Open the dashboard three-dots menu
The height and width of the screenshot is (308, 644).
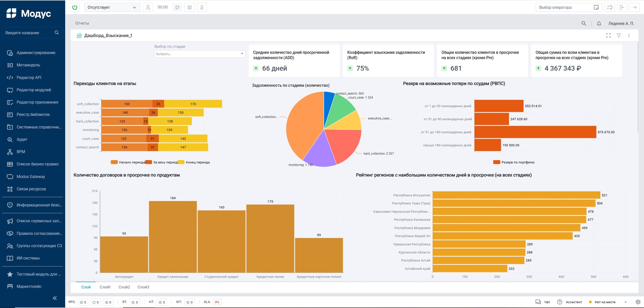coord(629,36)
